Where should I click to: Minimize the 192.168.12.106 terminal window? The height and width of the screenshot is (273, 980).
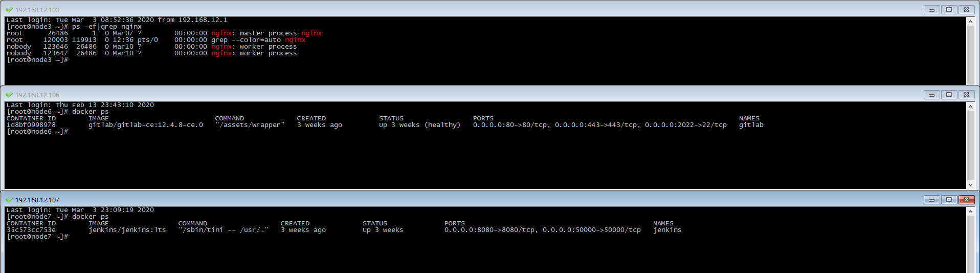(931, 95)
